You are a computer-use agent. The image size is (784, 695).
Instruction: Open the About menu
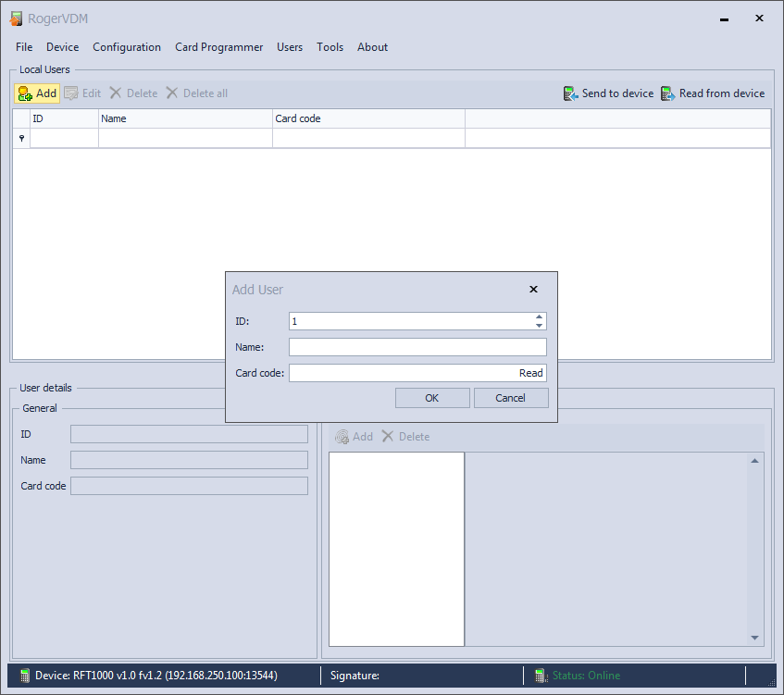(x=372, y=47)
